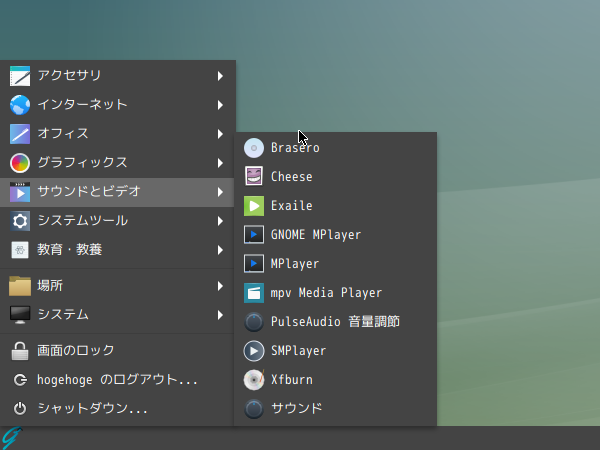Open the オフィス menu category

(x=117, y=134)
